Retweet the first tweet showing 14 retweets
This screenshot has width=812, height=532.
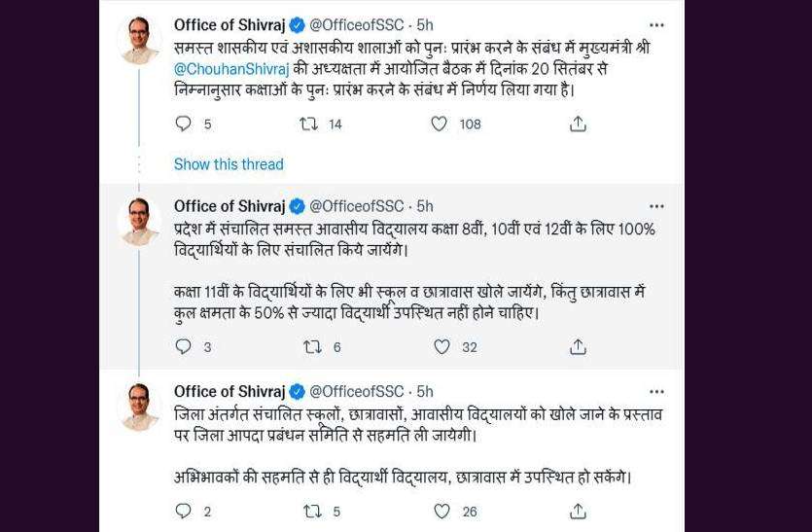point(309,124)
